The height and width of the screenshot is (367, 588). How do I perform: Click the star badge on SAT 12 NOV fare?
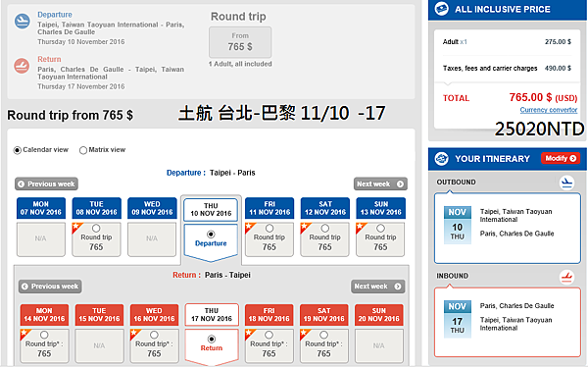(305, 227)
